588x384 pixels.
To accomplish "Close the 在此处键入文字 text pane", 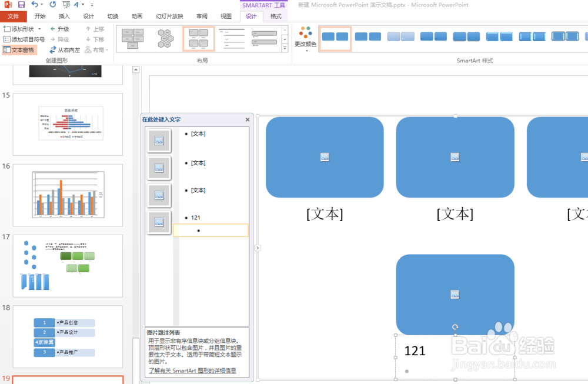I will click(248, 119).
